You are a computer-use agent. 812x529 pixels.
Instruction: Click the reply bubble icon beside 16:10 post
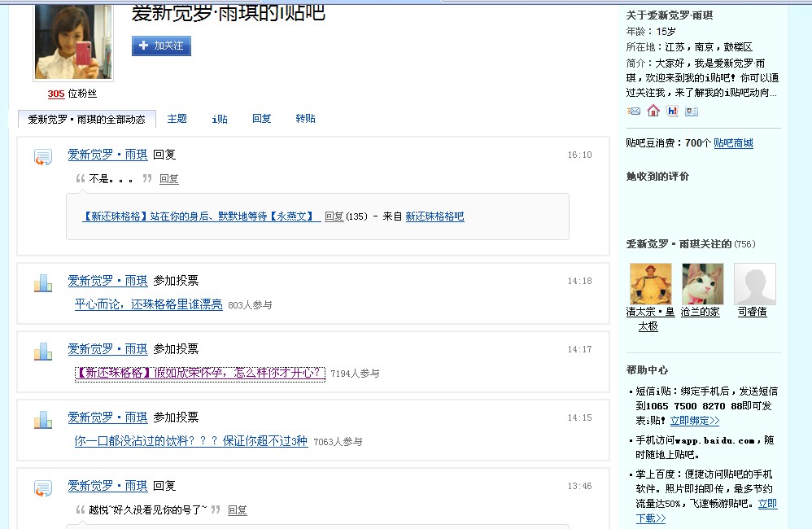(x=43, y=156)
